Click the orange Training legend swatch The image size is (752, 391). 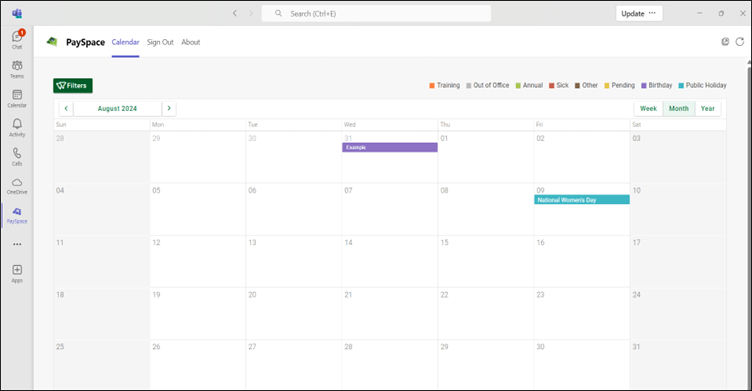point(432,85)
